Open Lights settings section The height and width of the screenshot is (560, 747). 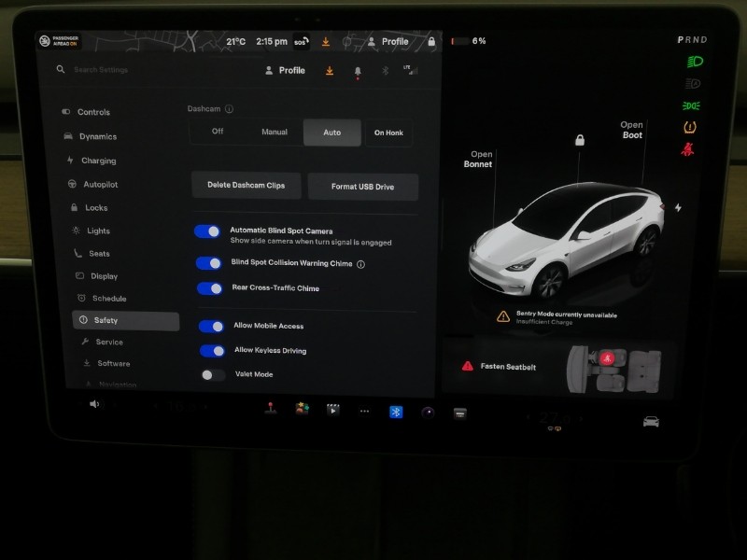pyautogui.click(x=91, y=231)
